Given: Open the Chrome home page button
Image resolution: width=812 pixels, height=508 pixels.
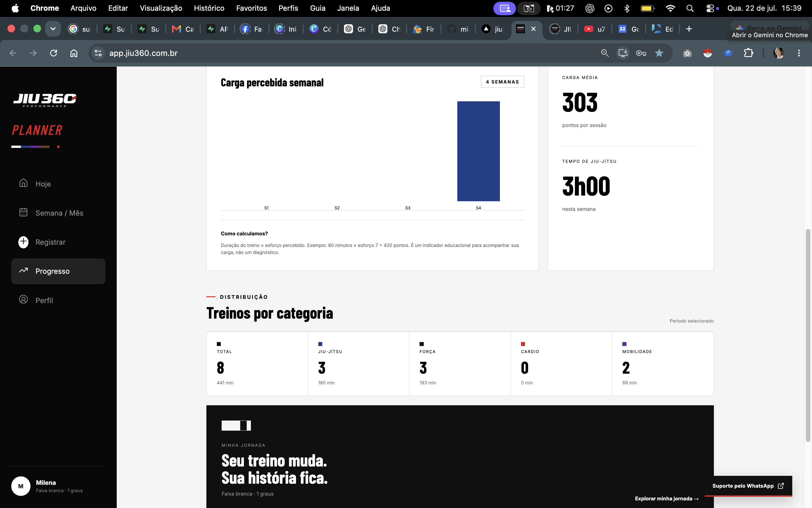Looking at the screenshot, I should 74,53.
